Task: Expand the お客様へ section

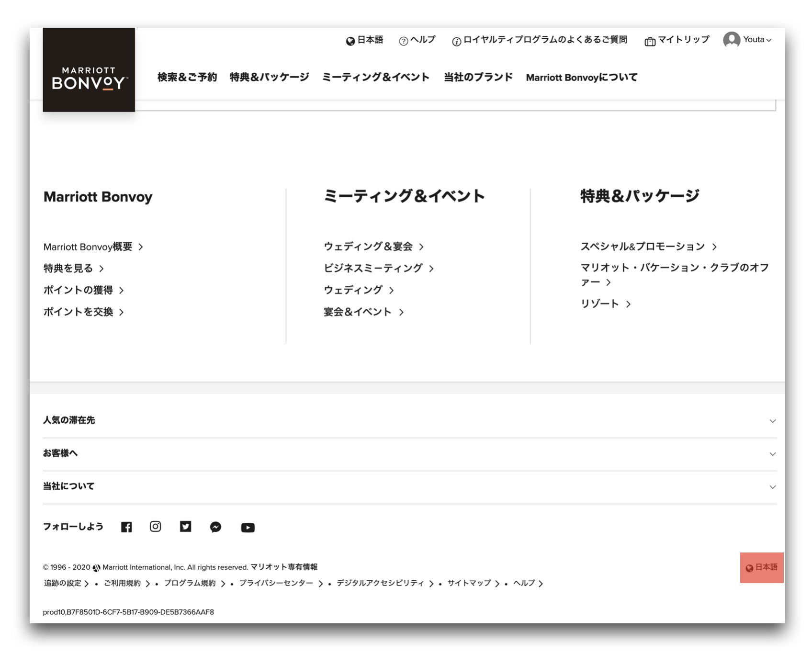Action: pyautogui.click(x=410, y=454)
